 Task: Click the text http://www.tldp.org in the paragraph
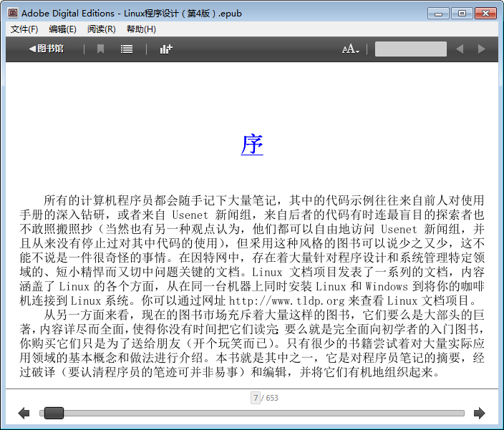pyautogui.click(x=286, y=301)
